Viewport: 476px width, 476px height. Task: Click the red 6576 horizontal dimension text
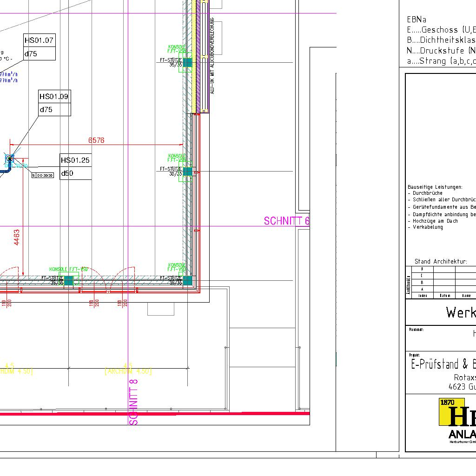tap(96, 140)
